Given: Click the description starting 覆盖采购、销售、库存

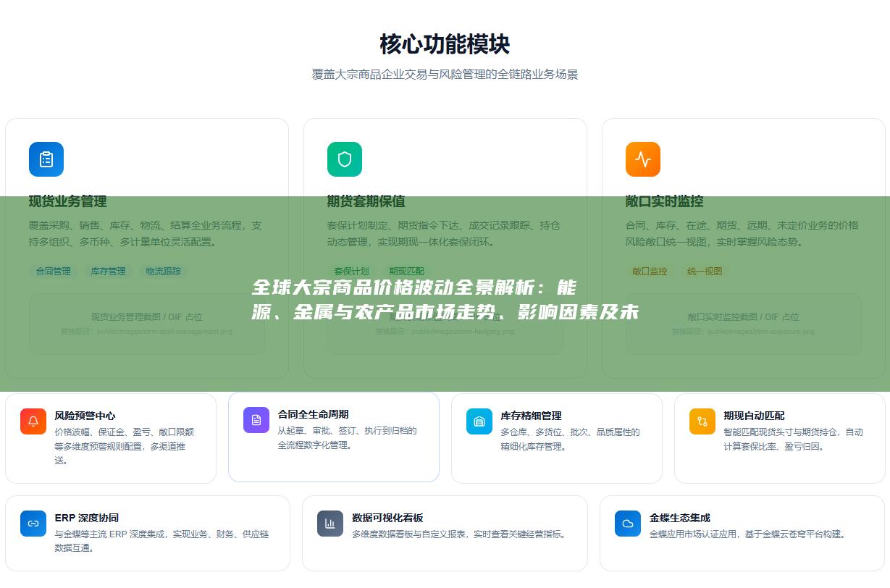Looking at the screenshot, I should pyautogui.click(x=146, y=233).
